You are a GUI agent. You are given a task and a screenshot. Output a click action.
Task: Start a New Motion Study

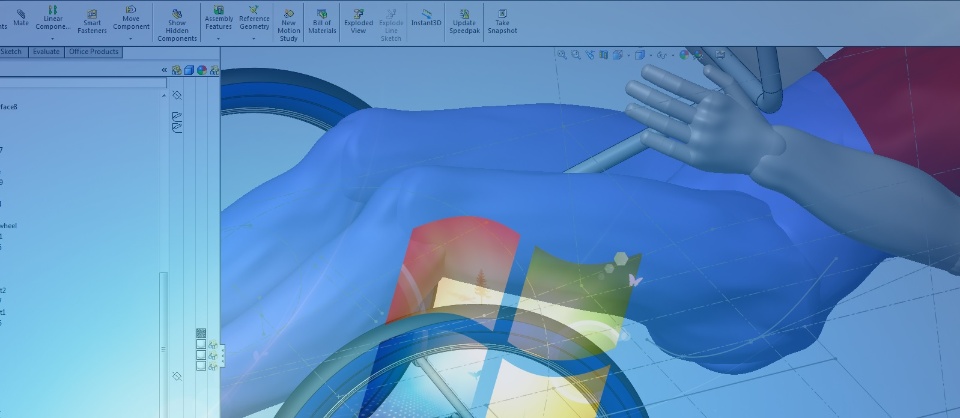click(288, 25)
